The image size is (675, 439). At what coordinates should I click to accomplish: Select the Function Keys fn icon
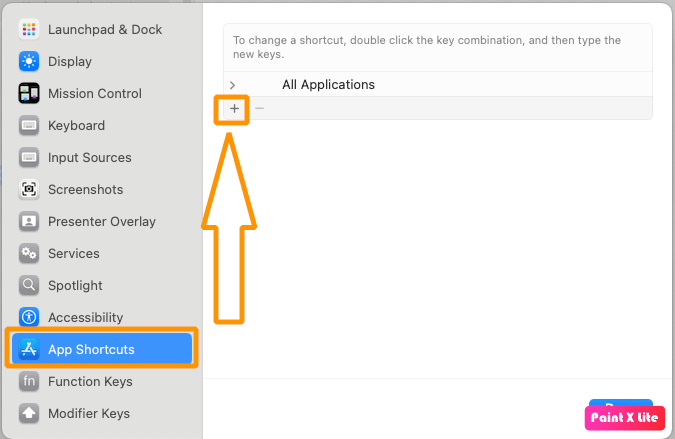pos(29,381)
